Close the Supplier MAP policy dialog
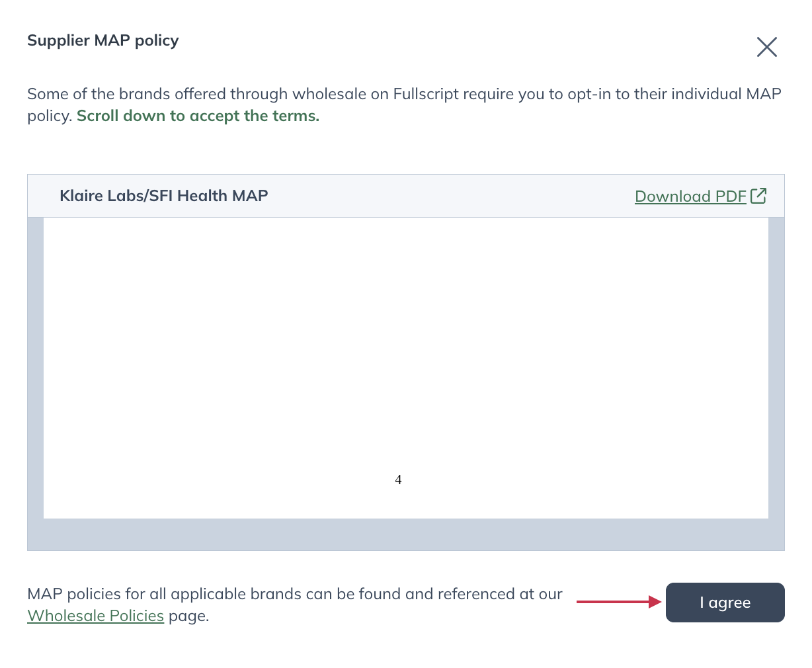 coord(766,47)
